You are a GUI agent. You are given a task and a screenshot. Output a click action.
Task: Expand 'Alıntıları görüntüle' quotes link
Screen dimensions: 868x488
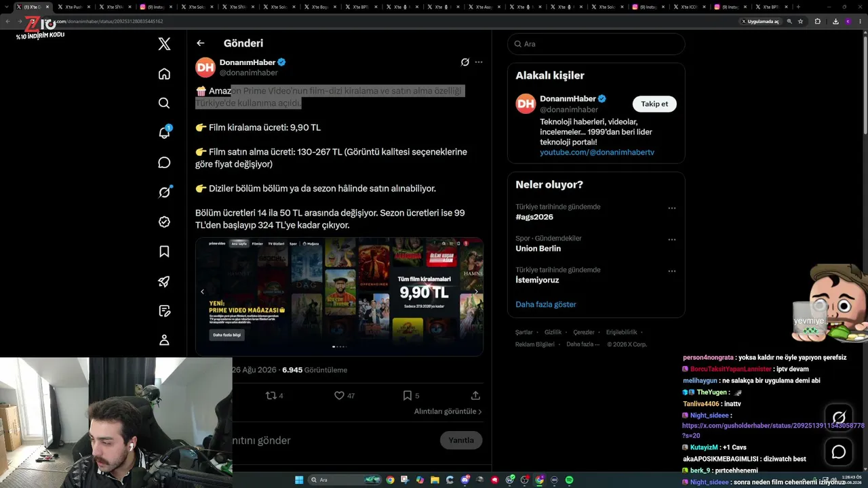coord(448,411)
